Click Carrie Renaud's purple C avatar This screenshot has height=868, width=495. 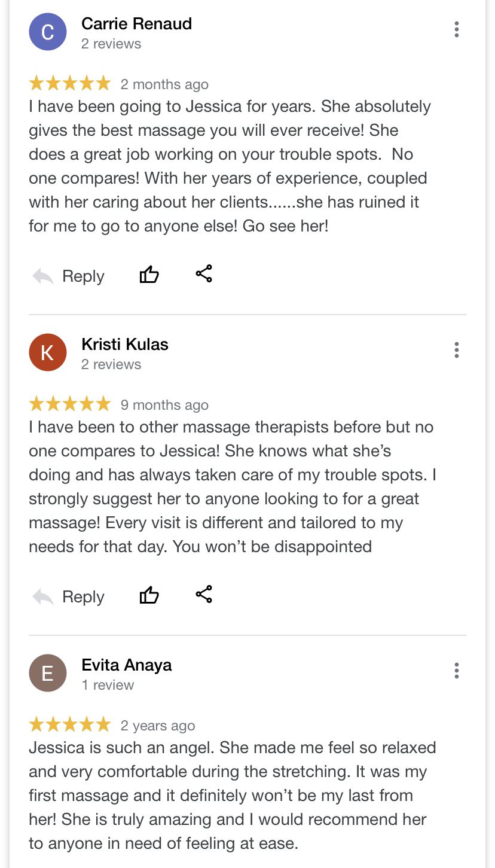pyautogui.click(x=47, y=32)
